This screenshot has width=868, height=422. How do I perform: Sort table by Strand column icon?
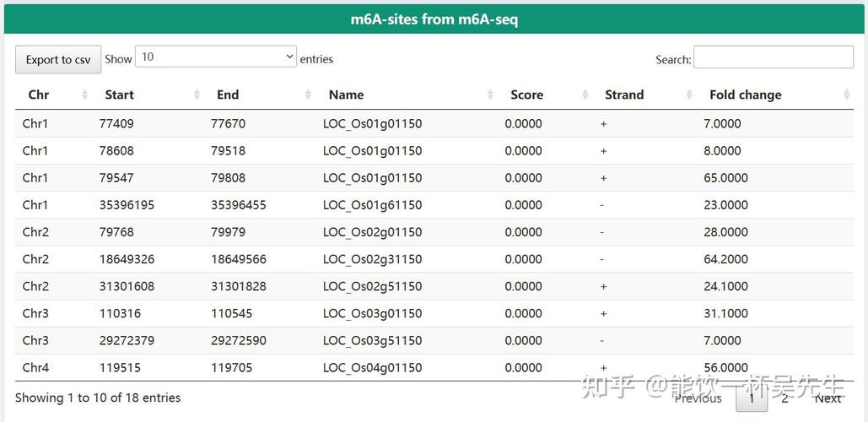(689, 95)
